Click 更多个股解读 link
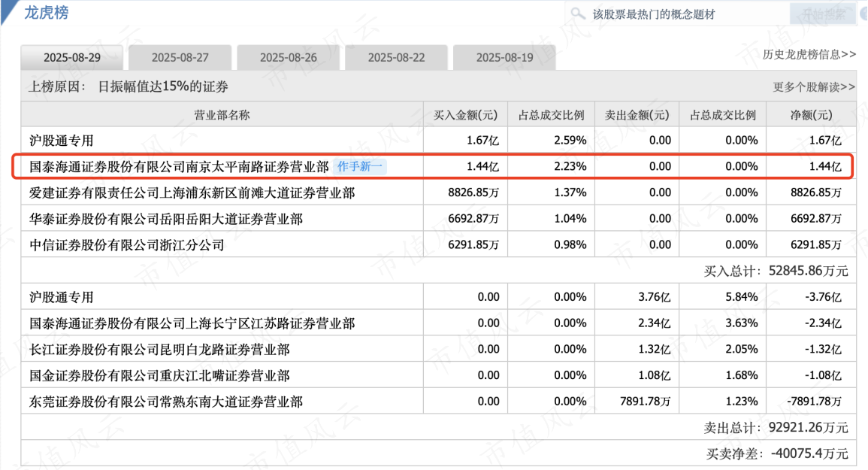This screenshot has width=868, height=470. pyautogui.click(x=814, y=86)
